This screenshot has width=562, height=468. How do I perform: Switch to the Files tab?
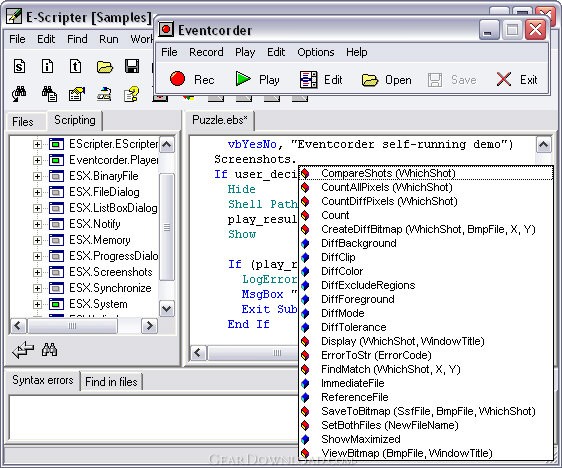pos(23,121)
